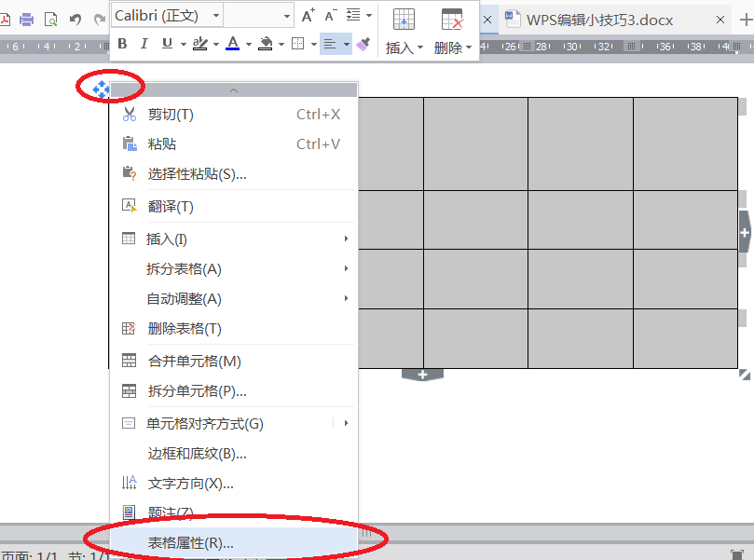
Task: Click the Insert (插入) table icon in mini toolbar
Action: pos(404,20)
